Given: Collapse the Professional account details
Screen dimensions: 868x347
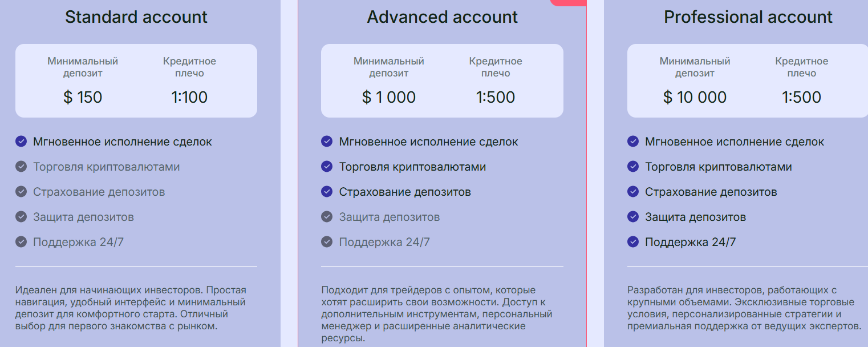Looking at the screenshot, I should click(x=747, y=308).
